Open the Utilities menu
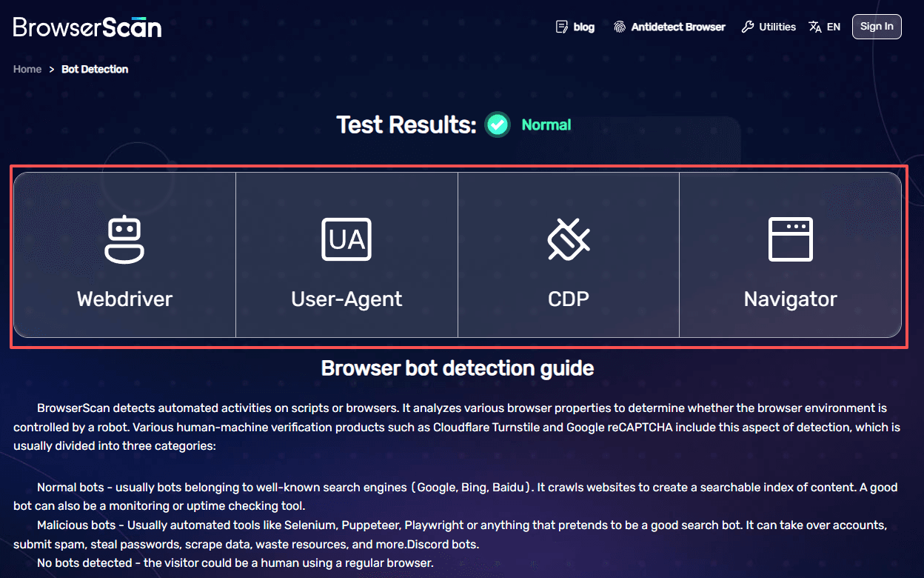The height and width of the screenshot is (578, 924). click(777, 27)
